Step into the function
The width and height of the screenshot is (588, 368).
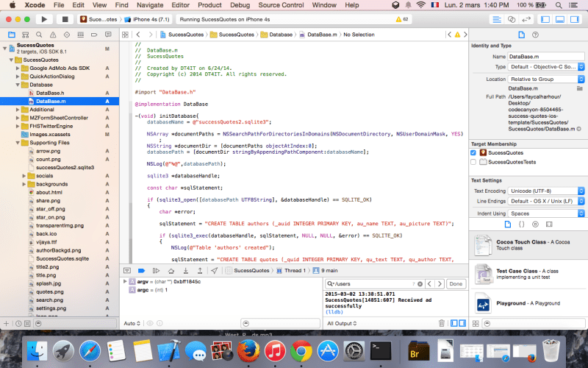click(185, 270)
